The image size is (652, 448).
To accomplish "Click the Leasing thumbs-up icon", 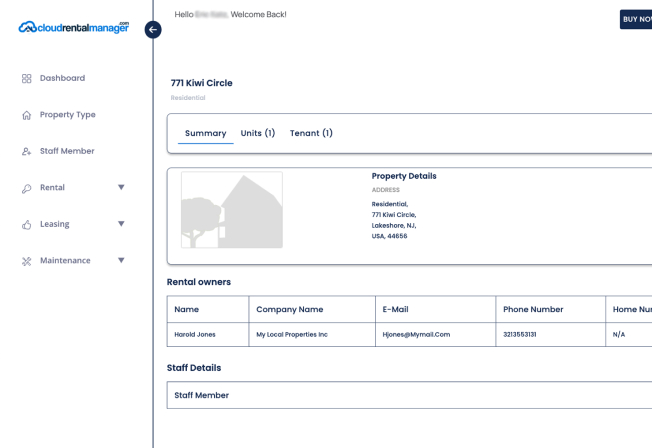I will [27, 225].
